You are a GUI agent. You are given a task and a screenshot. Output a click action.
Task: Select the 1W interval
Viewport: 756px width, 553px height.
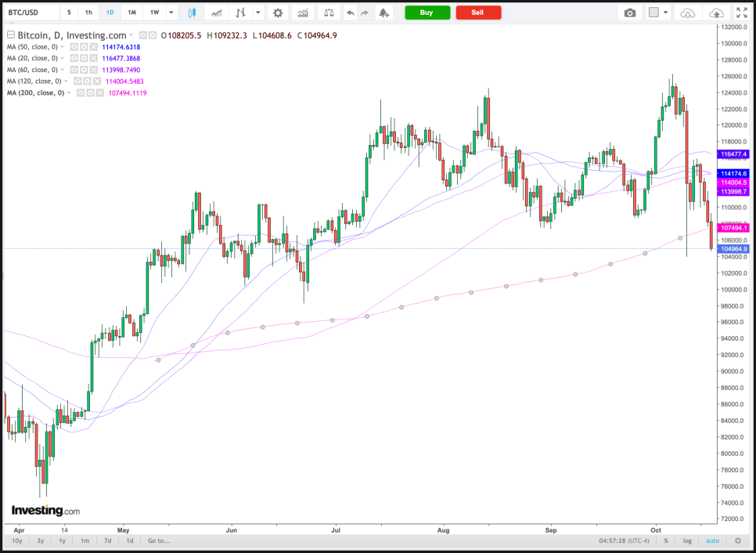154,13
